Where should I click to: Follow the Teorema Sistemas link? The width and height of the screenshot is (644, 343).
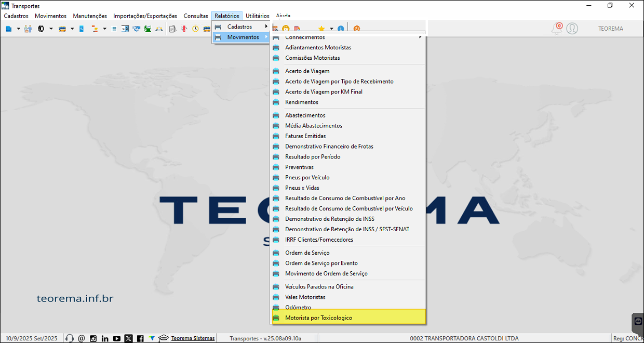point(193,338)
